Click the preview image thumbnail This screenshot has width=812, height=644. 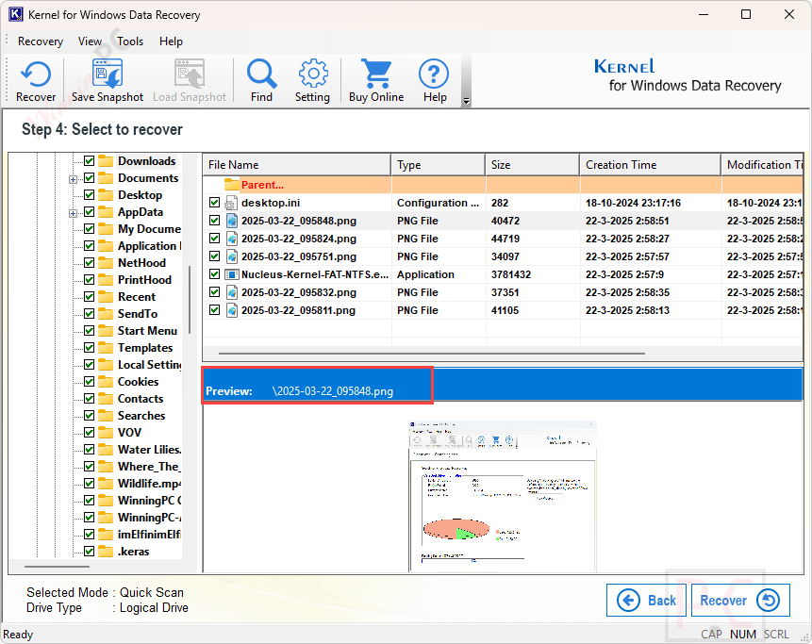point(503,496)
